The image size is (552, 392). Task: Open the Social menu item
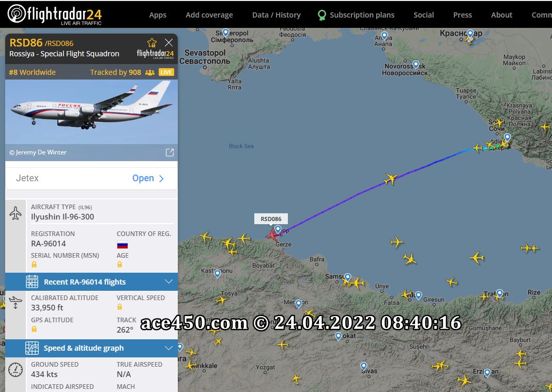(423, 15)
